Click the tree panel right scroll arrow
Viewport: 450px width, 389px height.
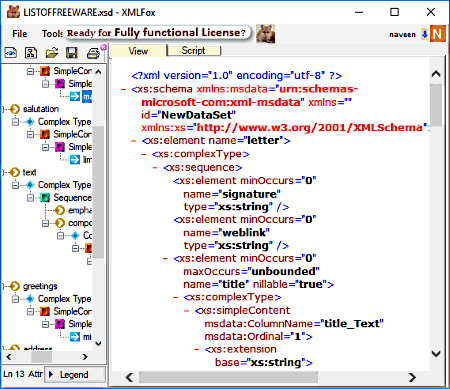pos(85,357)
